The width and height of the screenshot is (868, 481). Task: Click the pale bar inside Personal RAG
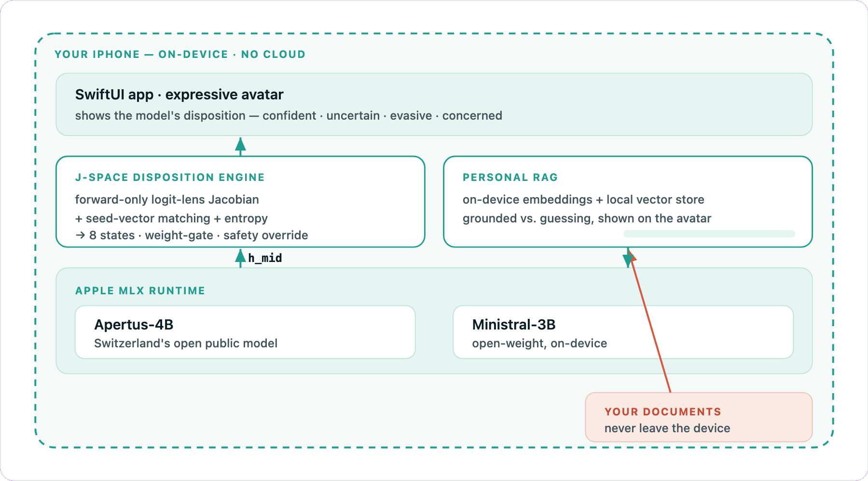pyautogui.click(x=709, y=234)
